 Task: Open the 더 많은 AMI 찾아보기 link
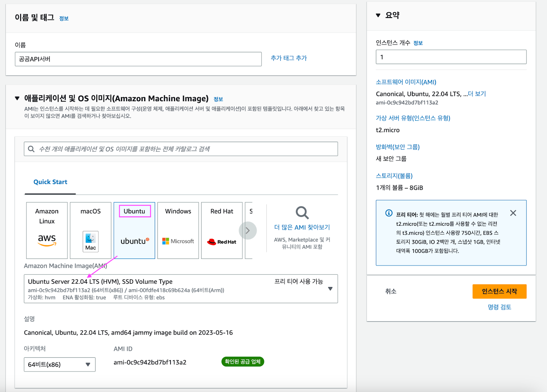click(x=302, y=227)
